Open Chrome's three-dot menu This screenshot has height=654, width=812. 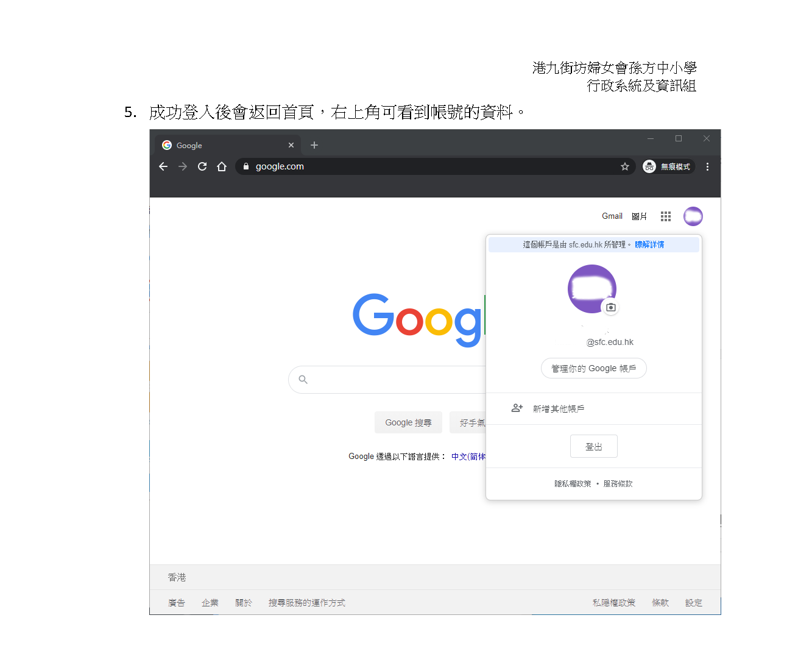707,166
